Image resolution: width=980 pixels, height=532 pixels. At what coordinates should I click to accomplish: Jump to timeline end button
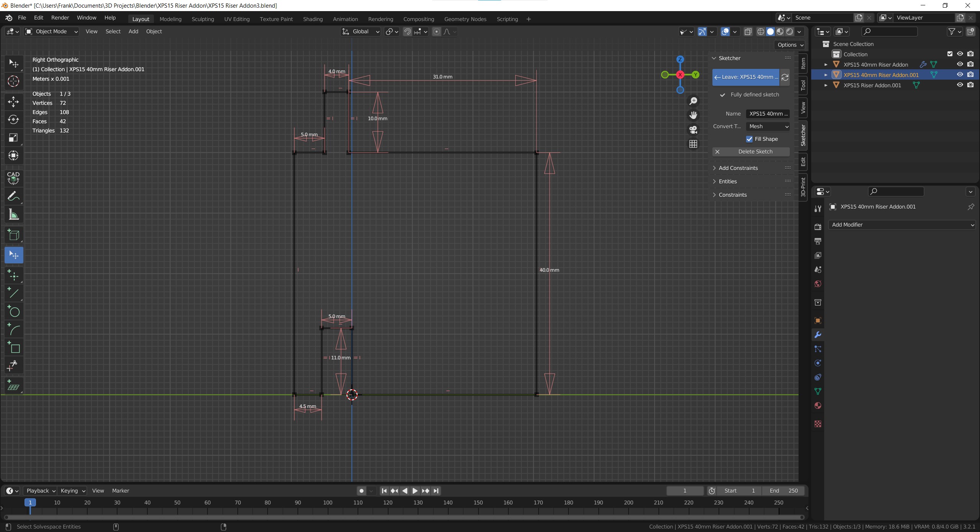coord(436,491)
